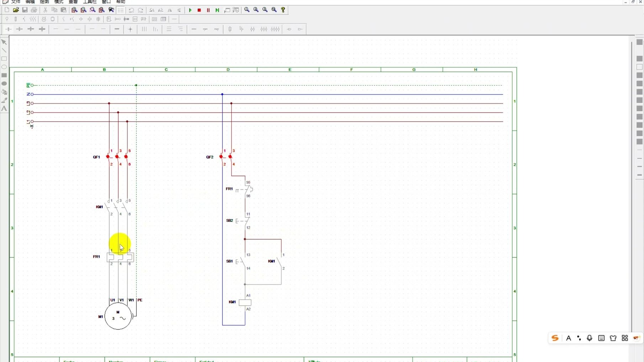The width and height of the screenshot is (644, 362).
Task: Toggle the QF1 circuit breaker in the diagram
Action: click(x=117, y=157)
